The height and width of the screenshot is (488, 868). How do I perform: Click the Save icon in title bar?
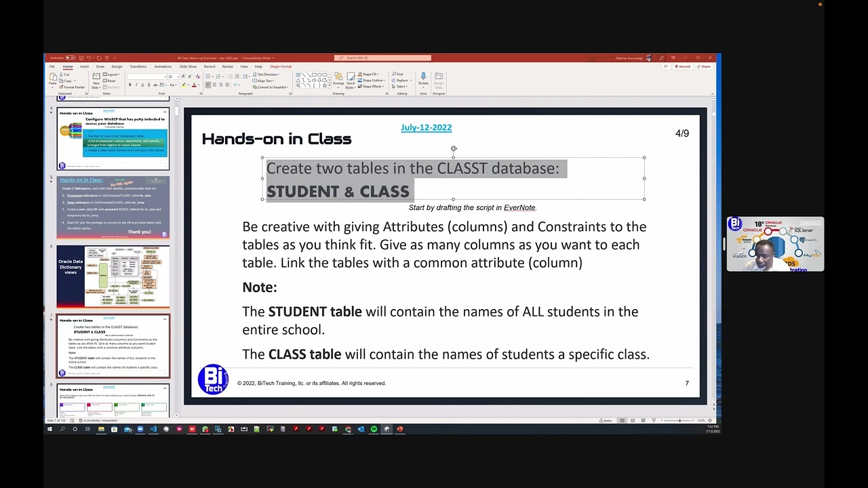pos(81,58)
